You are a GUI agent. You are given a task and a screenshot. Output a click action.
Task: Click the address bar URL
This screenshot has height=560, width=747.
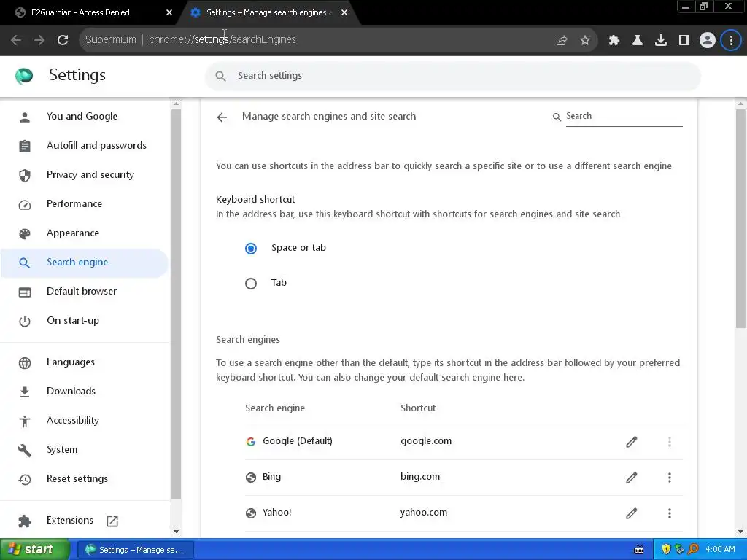222,39
